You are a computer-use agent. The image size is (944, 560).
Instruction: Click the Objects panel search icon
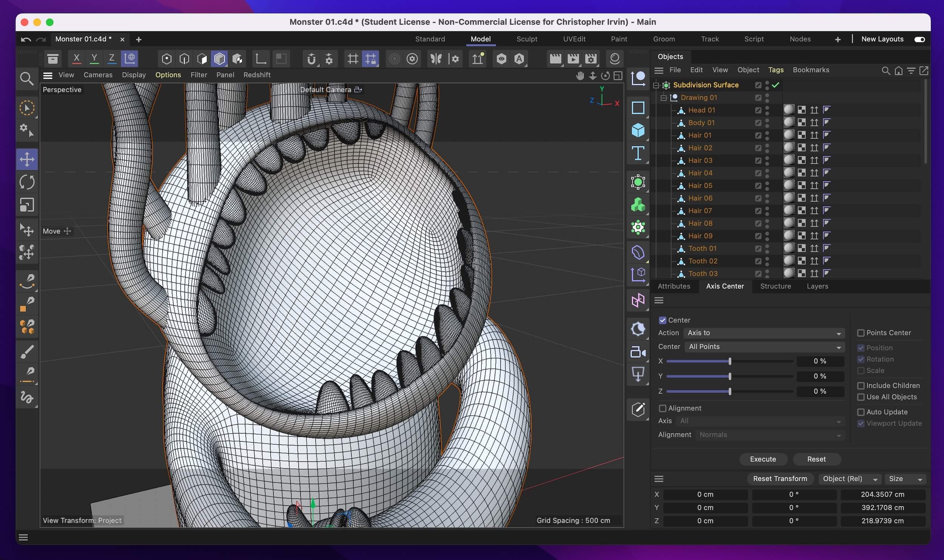coord(885,70)
